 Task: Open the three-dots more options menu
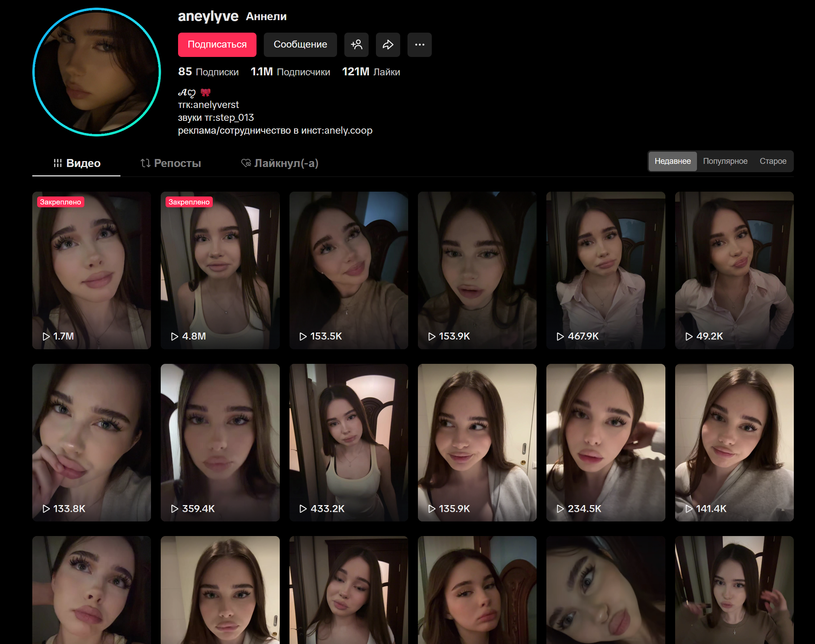point(420,44)
